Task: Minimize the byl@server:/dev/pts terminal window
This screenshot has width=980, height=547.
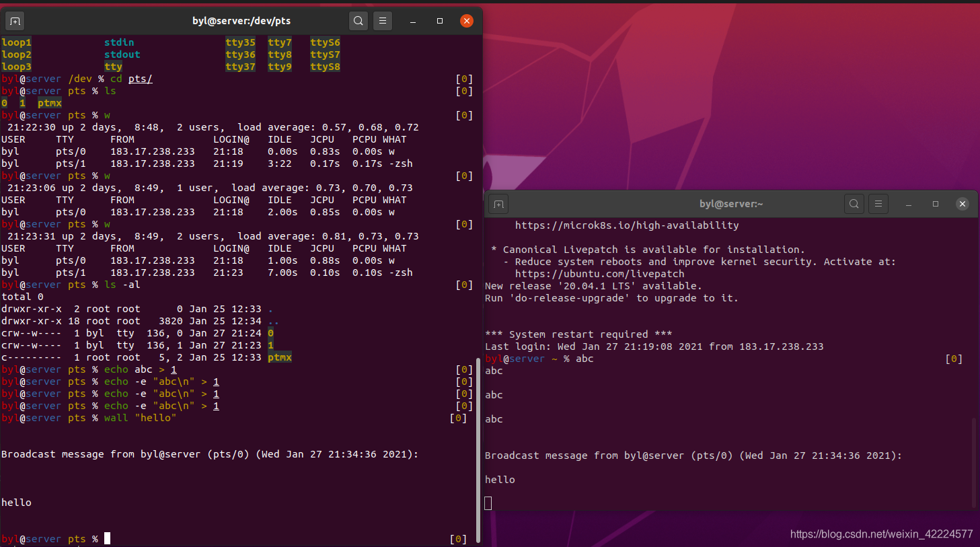Action: (413, 21)
